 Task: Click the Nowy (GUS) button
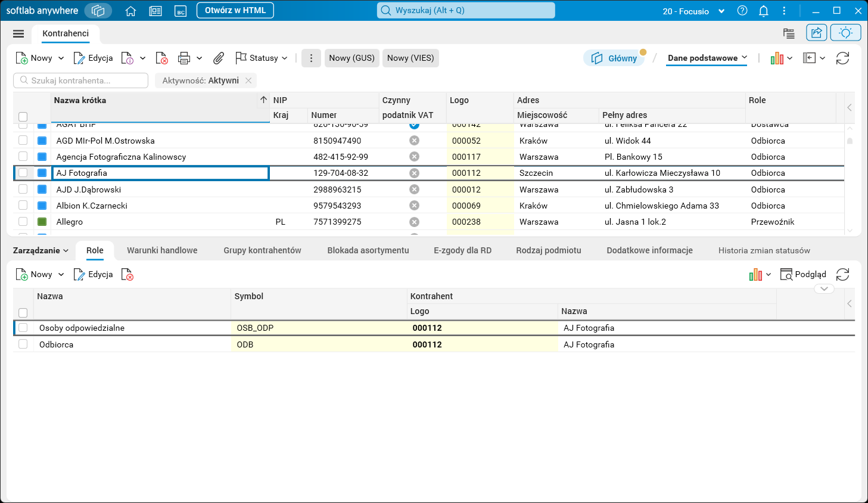click(x=351, y=58)
